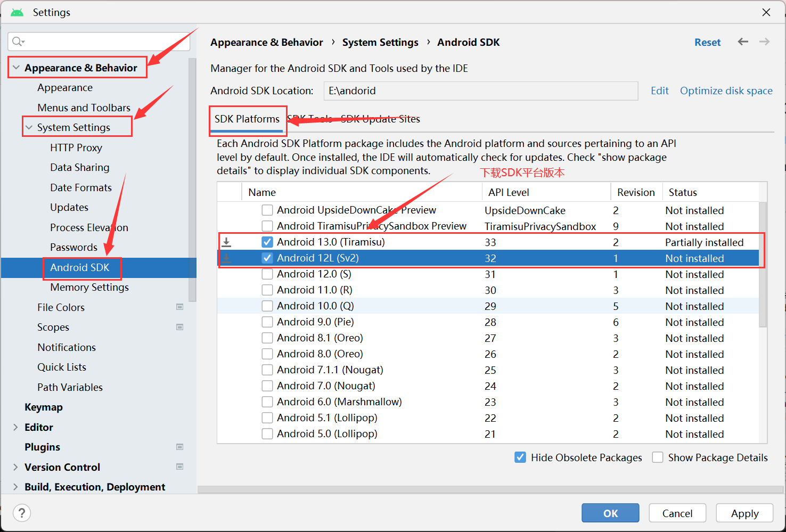Click the settings tree vertical scrollbar
786x532 pixels.
[x=192, y=179]
